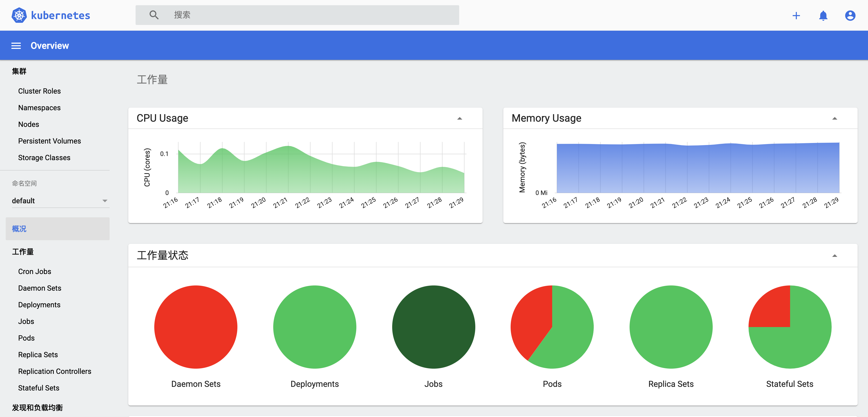
Task: Open Cron Jobs in sidebar
Action: (35, 272)
